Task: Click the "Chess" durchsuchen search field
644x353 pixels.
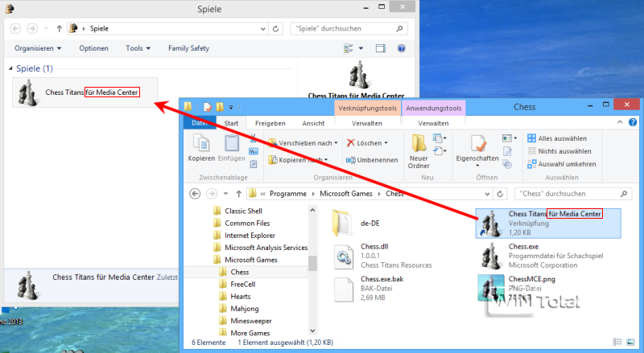Action: [x=572, y=194]
